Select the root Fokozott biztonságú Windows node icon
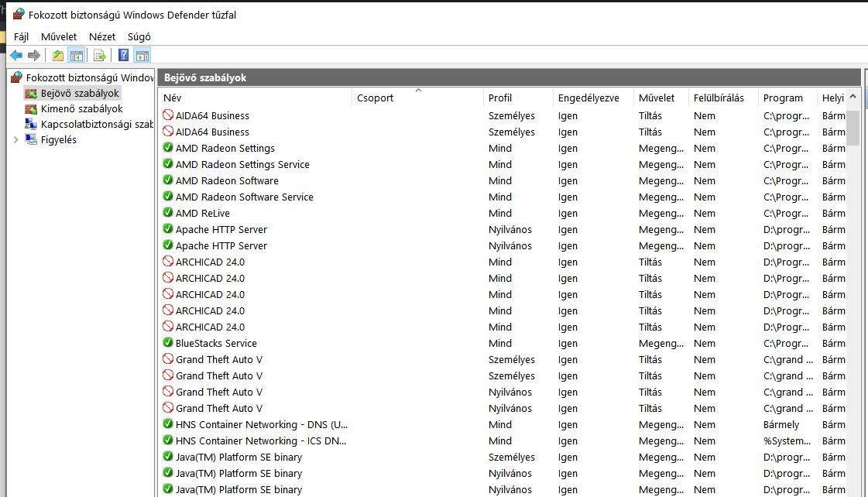 click(16, 77)
